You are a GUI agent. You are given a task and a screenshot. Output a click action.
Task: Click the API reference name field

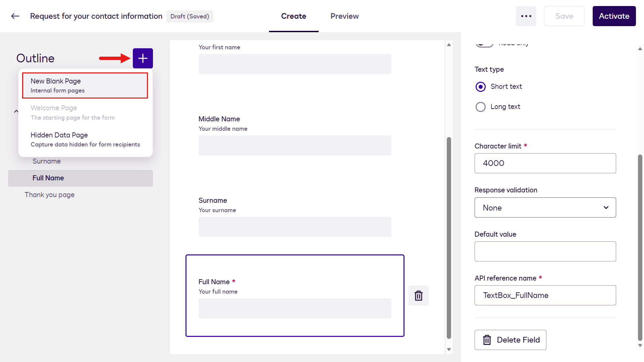[545, 295]
